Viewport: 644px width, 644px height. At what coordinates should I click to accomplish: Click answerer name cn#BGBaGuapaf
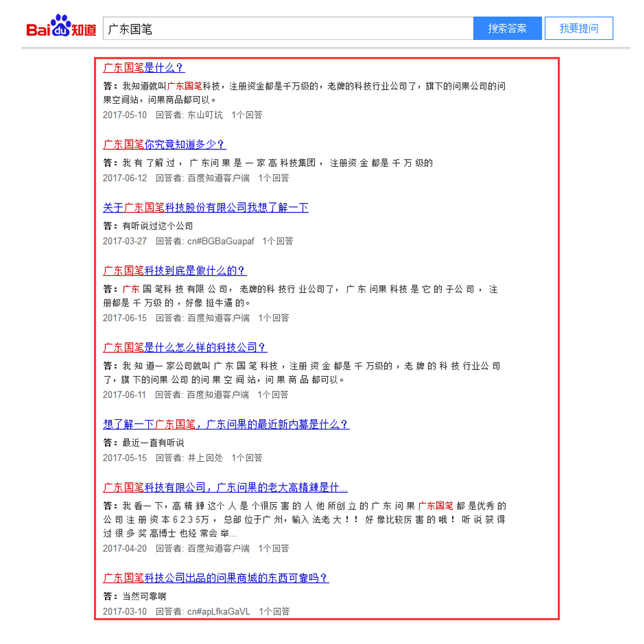point(221,241)
